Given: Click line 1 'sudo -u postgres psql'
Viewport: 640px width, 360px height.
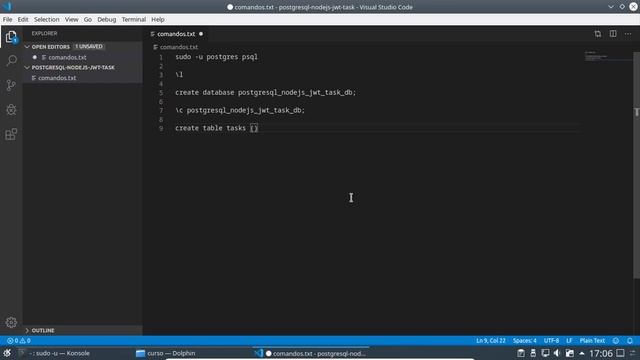Looking at the screenshot, I should click(x=216, y=57).
